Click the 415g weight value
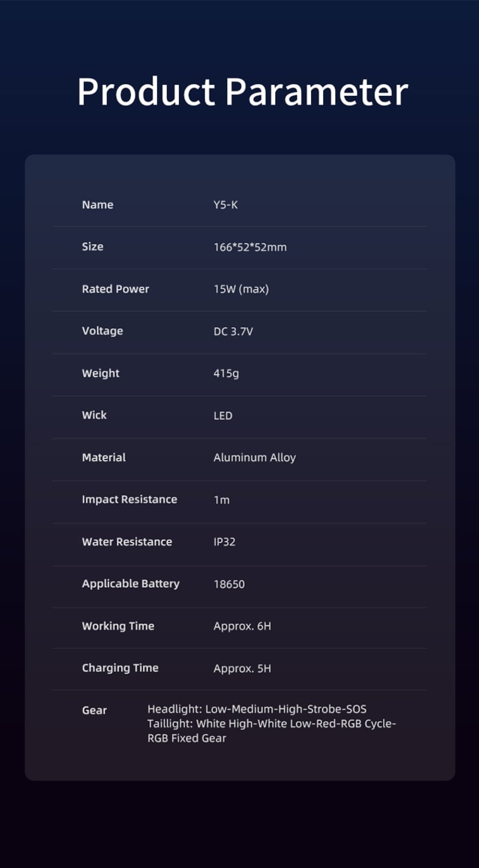479x868 pixels. [x=226, y=374]
